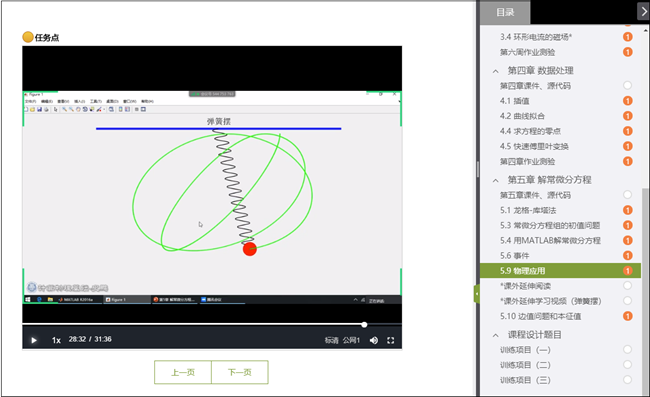Switch the 公网1 line option

(x=351, y=340)
